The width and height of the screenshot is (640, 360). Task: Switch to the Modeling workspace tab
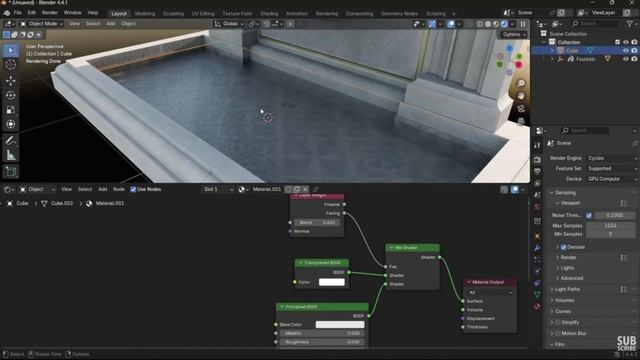[145, 13]
